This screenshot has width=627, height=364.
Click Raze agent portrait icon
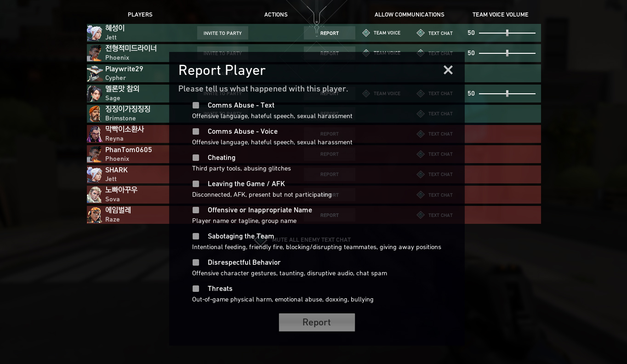pyautogui.click(x=95, y=215)
